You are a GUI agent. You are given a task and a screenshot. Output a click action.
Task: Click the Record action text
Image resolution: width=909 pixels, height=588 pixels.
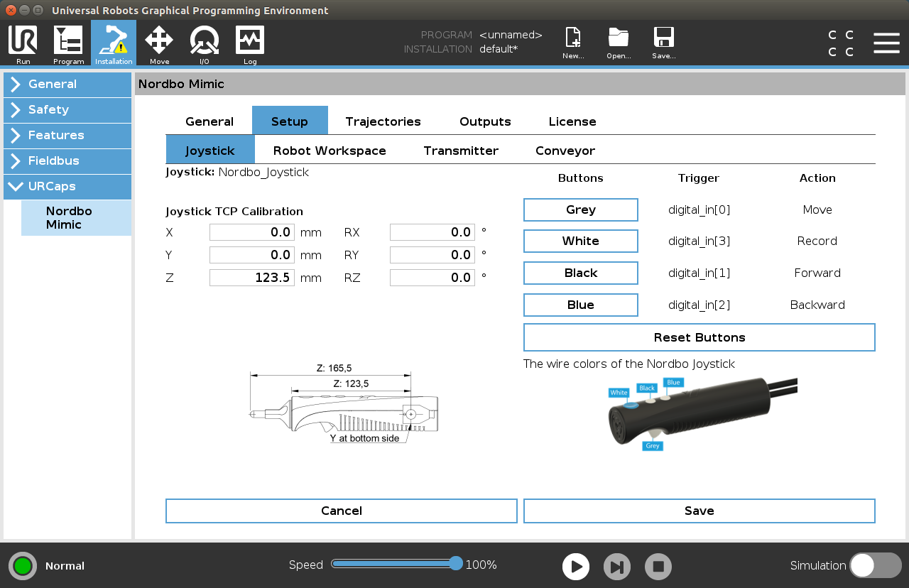[x=817, y=241]
